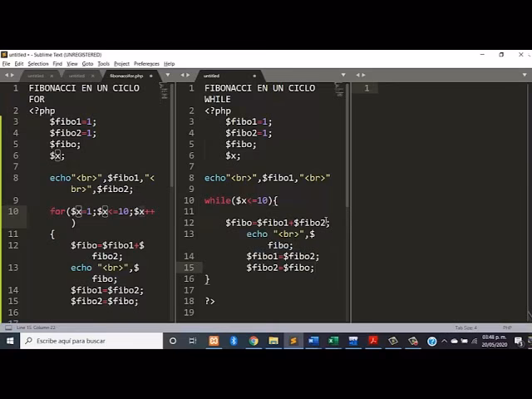Switch to the fibonacoifor.php tab
Screen dimensions: 532x399
(126, 76)
